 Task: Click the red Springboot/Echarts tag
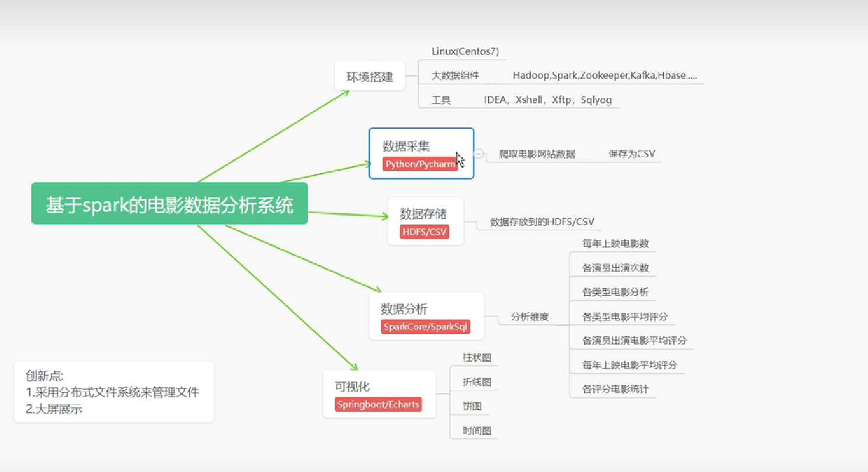pyautogui.click(x=378, y=404)
